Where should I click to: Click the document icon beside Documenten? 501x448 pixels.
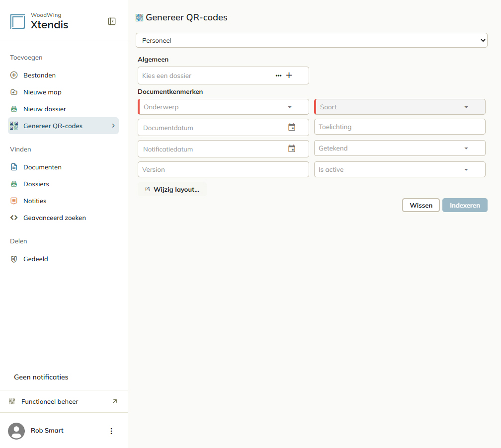click(14, 167)
